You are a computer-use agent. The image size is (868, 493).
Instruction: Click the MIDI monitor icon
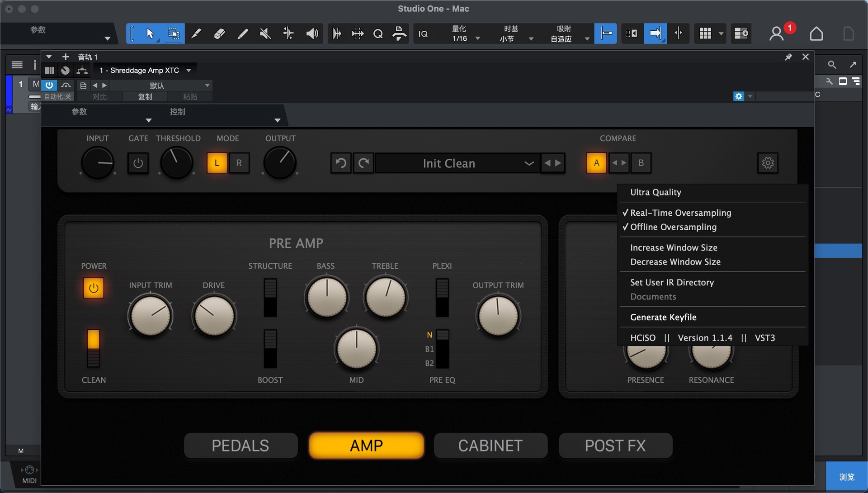[x=29, y=470]
